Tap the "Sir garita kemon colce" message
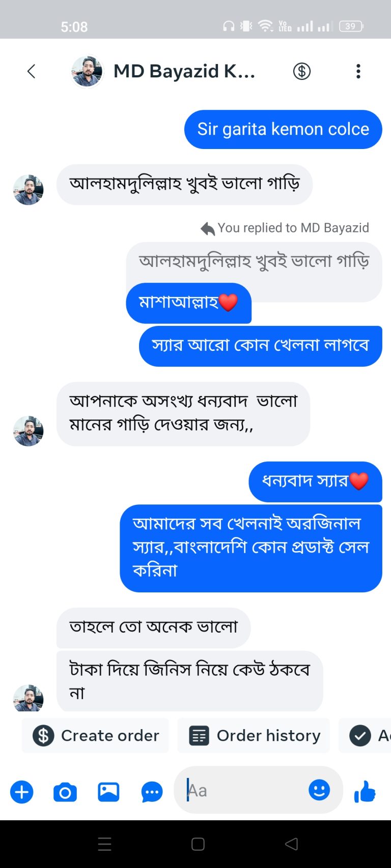The width and height of the screenshot is (391, 868). click(283, 129)
